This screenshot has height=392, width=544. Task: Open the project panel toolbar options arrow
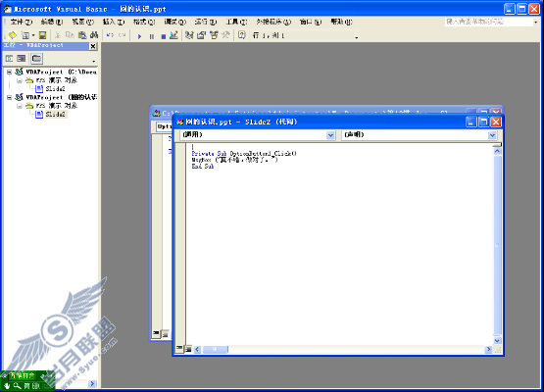pos(94,61)
